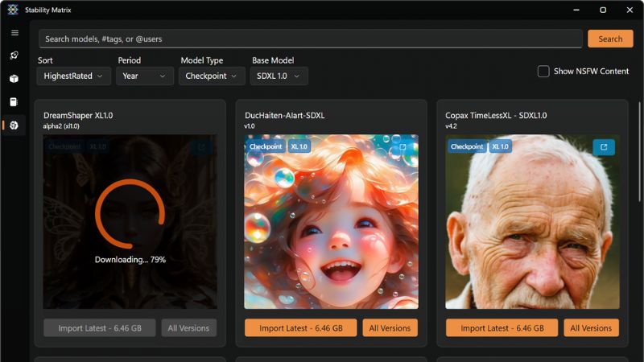The image size is (644, 362).
Task: Click the XL 1.0 badge on DucHaiten card
Action: [299, 146]
